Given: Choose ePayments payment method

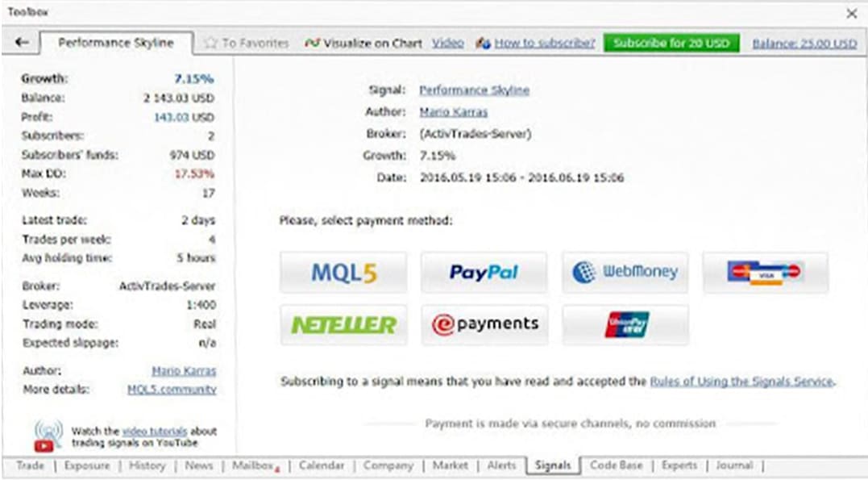Looking at the screenshot, I should (484, 325).
